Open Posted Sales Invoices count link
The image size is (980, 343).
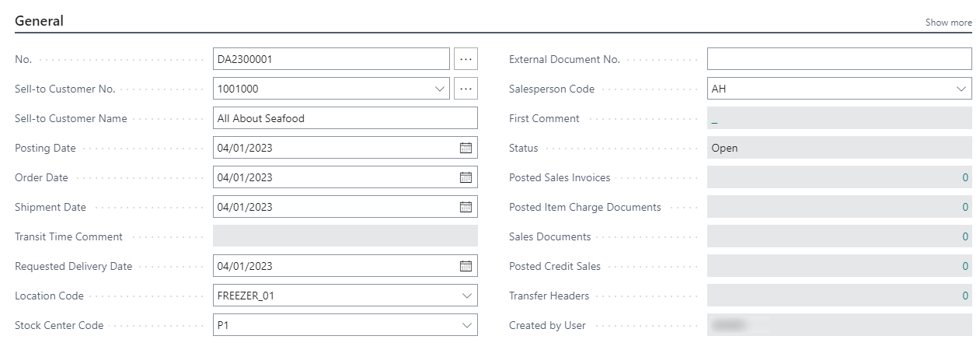[965, 177]
